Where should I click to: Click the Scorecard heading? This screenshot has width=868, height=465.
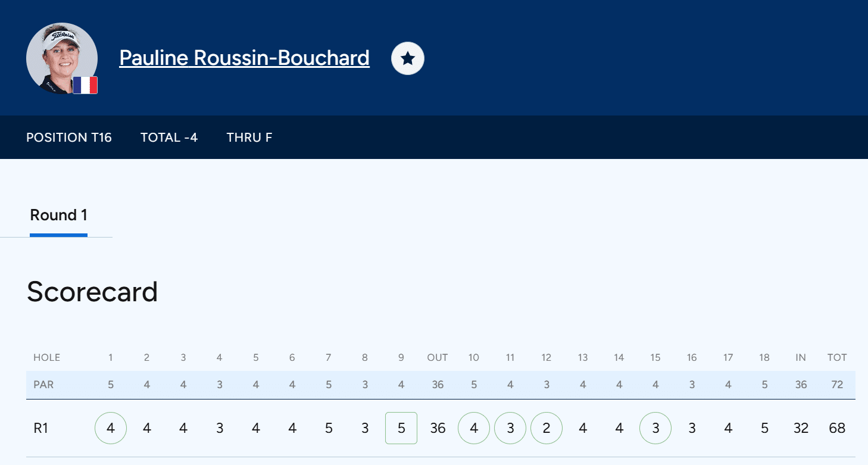(92, 292)
